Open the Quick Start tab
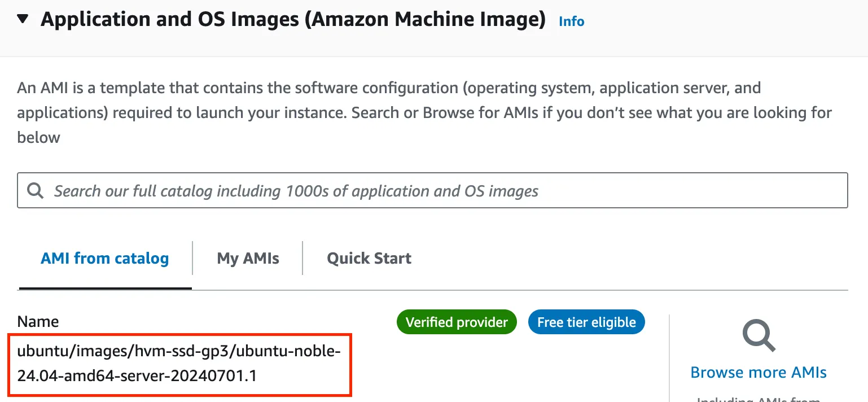The image size is (868, 402). tap(369, 259)
